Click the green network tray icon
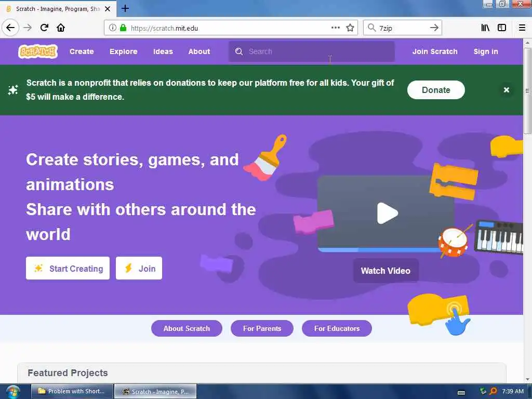This screenshot has height=399, width=532. [483, 391]
